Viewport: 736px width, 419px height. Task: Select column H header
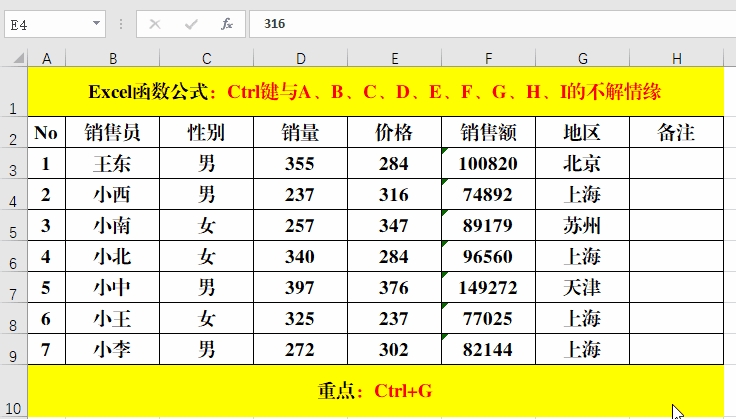click(x=676, y=58)
